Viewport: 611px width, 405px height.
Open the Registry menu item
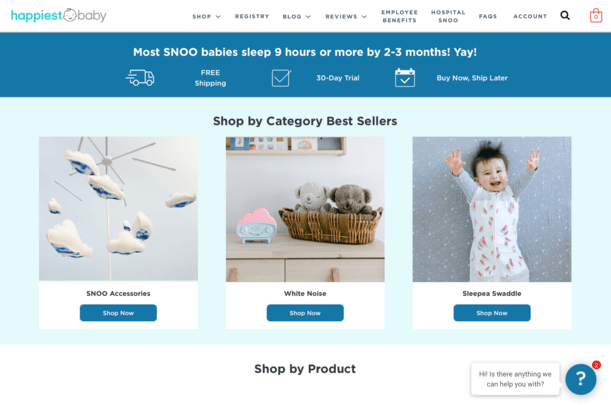(252, 16)
